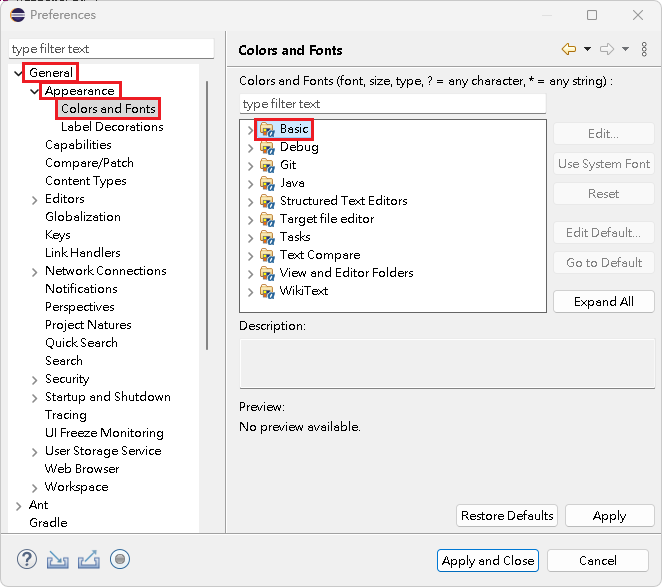
Task: Expand the Security tree node
Action: pos(35,379)
